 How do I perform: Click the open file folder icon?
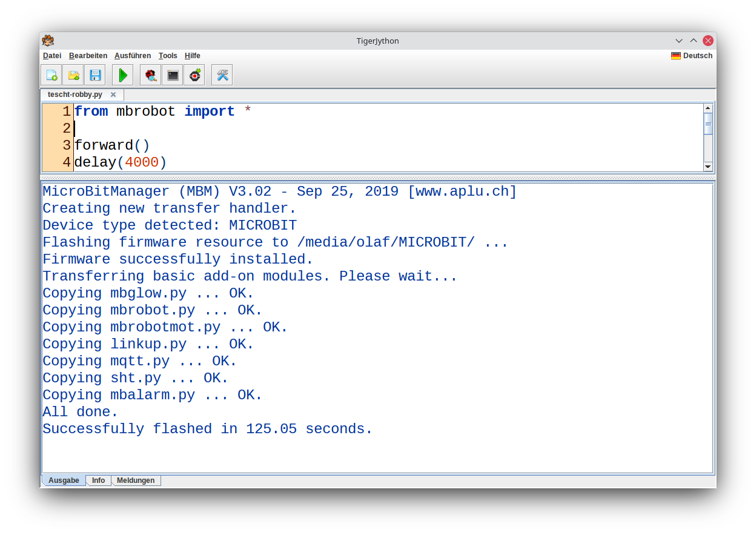[73, 75]
